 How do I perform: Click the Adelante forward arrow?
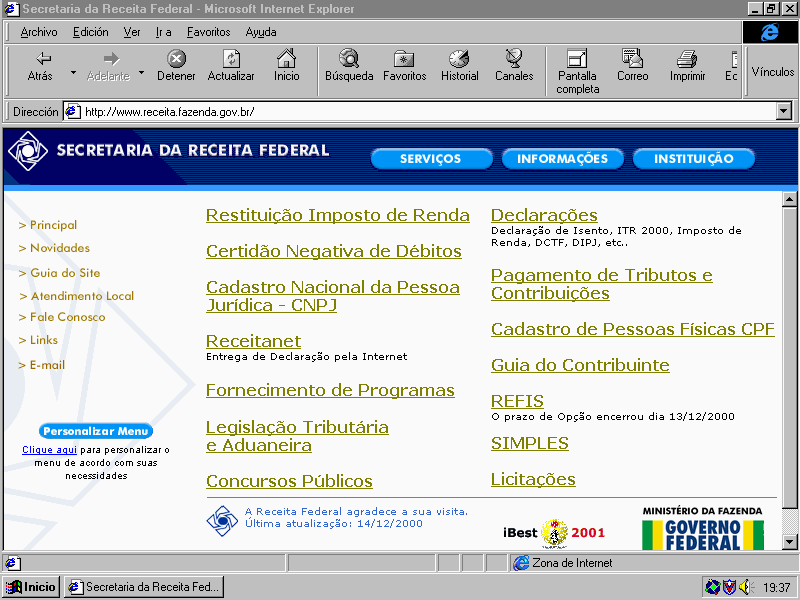tap(108, 66)
